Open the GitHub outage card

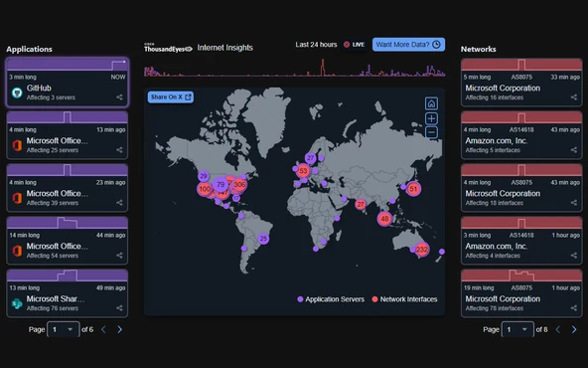[68, 83]
